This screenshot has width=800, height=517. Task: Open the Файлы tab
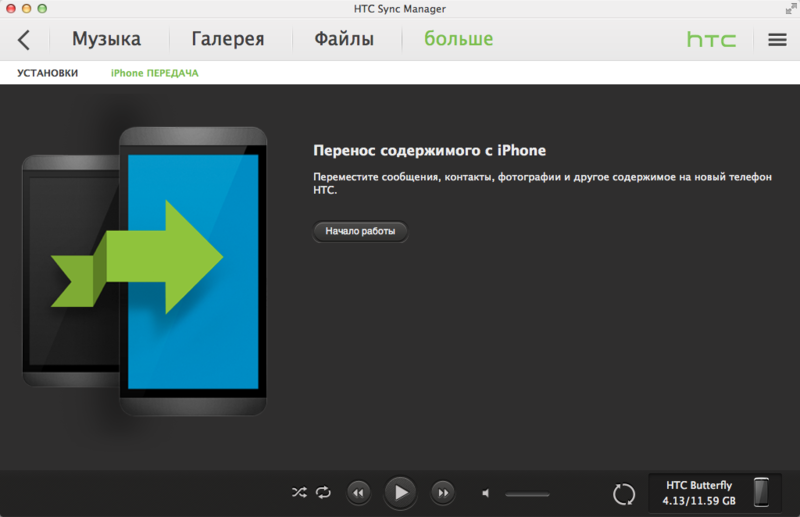coord(344,39)
